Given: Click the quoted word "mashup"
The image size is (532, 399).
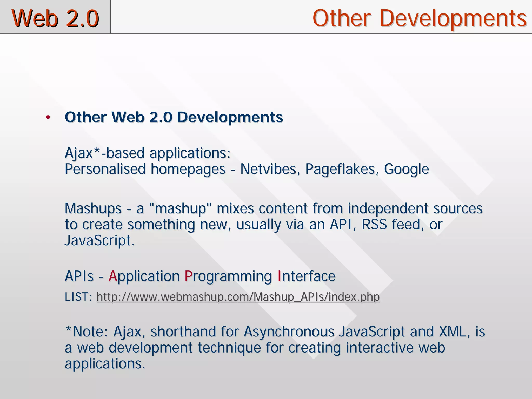Looking at the screenshot, I should (181, 208).
